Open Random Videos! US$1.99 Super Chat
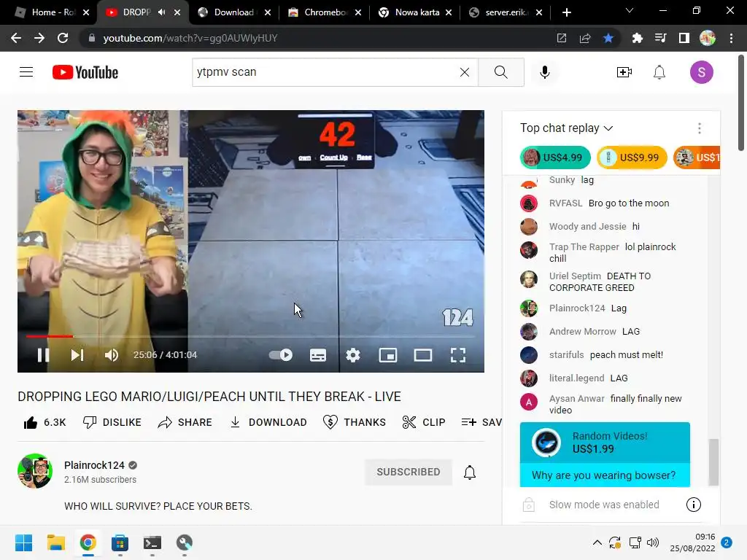747x560 pixels. click(x=605, y=454)
